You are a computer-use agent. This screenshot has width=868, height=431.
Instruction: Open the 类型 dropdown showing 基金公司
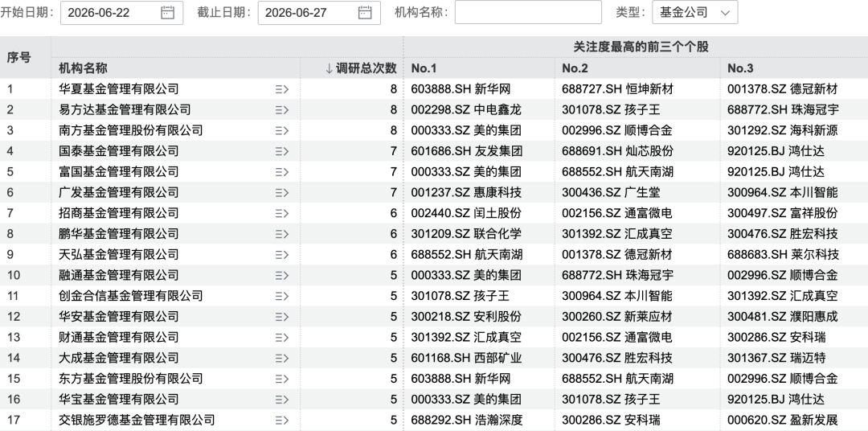(694, 12)
